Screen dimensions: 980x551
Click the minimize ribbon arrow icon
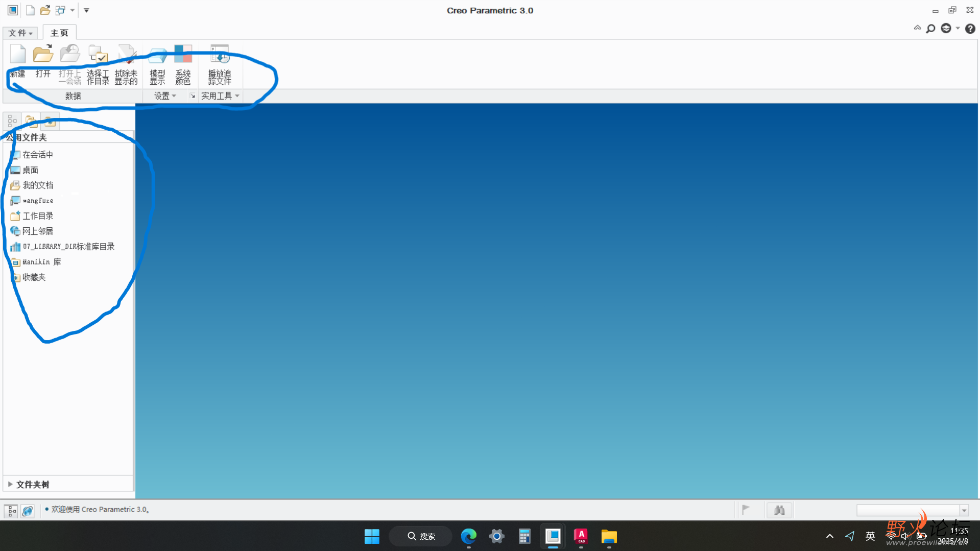(x=917, y=28)
